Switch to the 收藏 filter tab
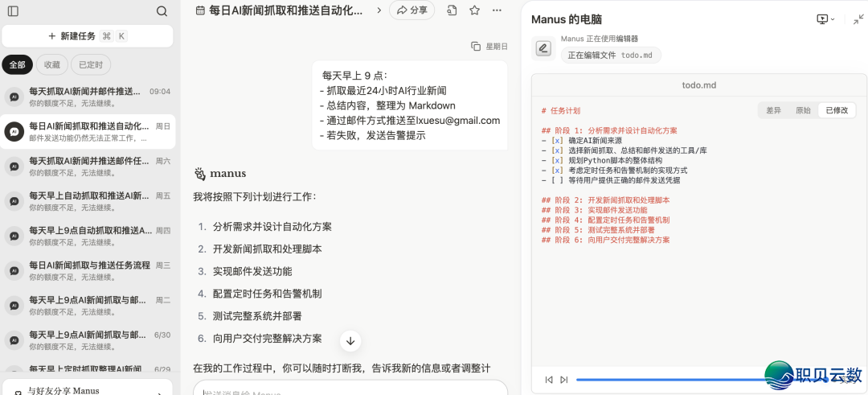The height and width of the screenshot is (395, 868). pos(52,65)
